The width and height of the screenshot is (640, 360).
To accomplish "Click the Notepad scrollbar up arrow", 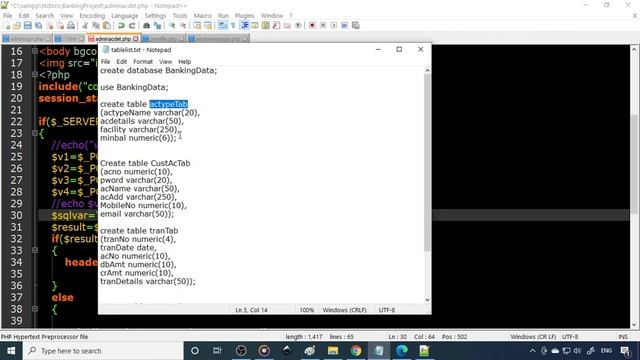I will pyautogui.click(x=427, y=71).
